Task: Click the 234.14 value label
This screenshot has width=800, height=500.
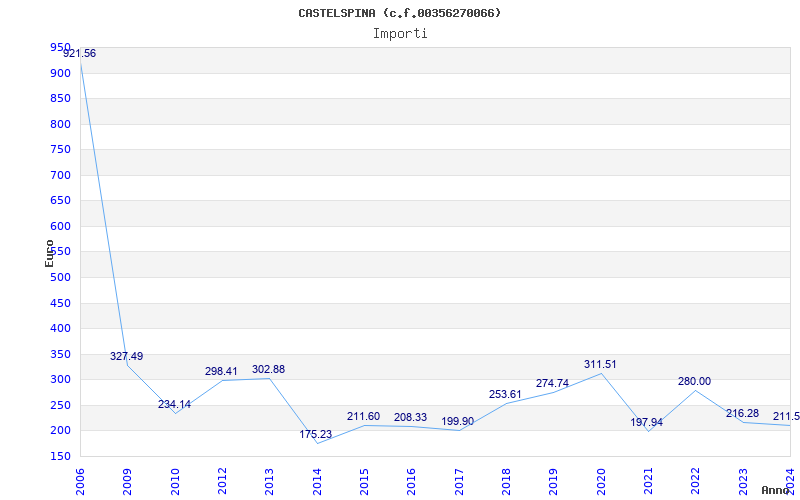Action: pyautogui.click(x=174, y=404)
